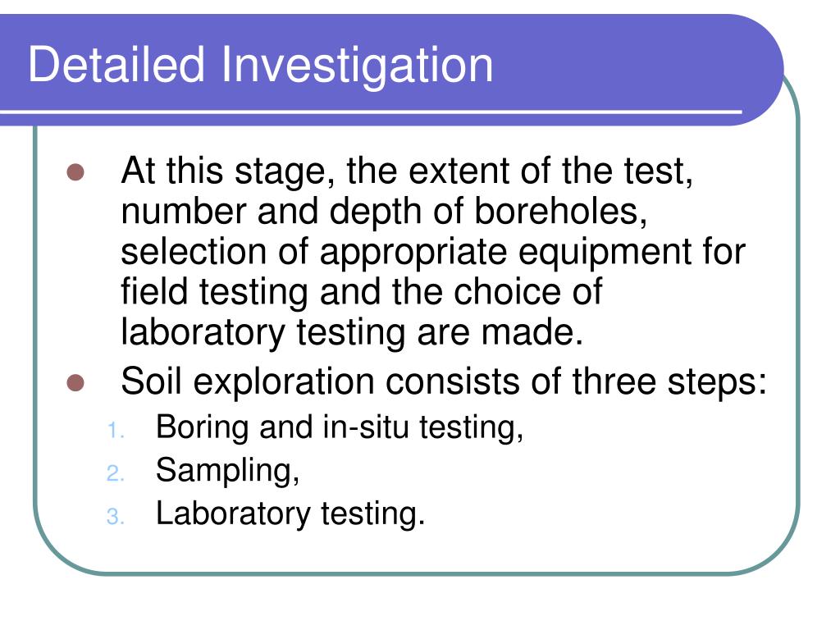
Task: Click the word 'boreholes' in first bullet
Action: (560, 212)
